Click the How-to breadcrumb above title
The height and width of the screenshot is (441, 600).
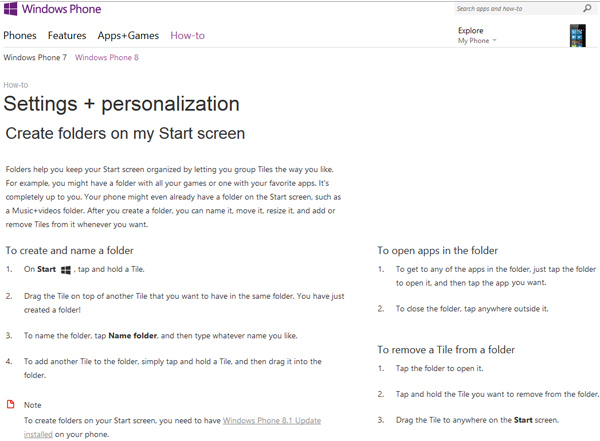(x=16, y=85)
